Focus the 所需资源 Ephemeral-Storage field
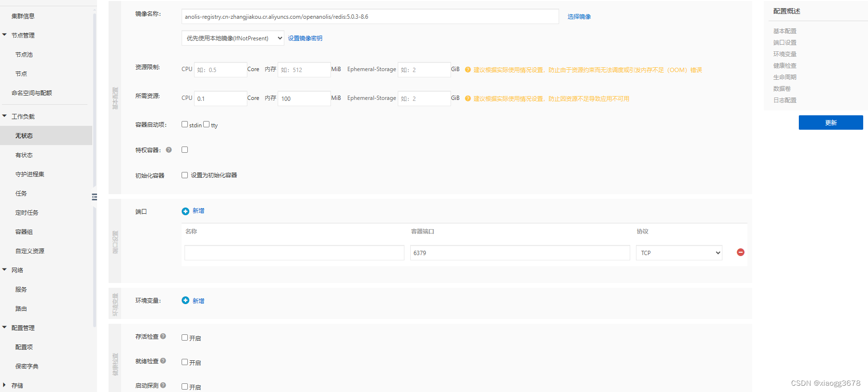This screenshot has height=392, width=868. 424,98
